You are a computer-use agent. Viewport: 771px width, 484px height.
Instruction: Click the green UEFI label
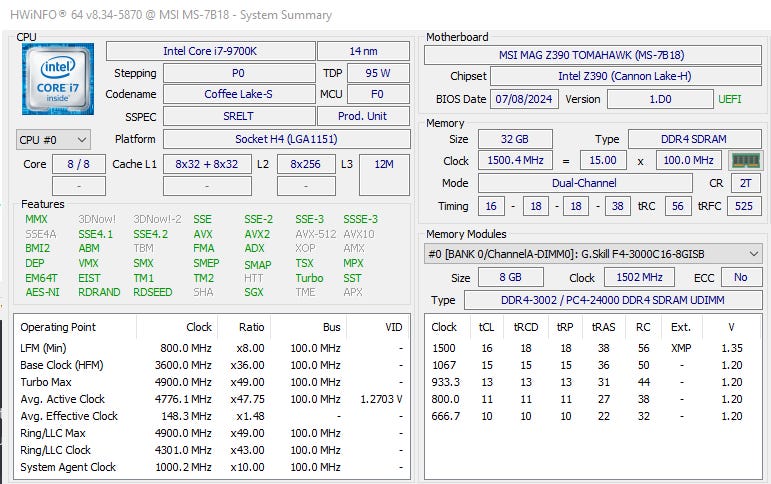point(729,99)
